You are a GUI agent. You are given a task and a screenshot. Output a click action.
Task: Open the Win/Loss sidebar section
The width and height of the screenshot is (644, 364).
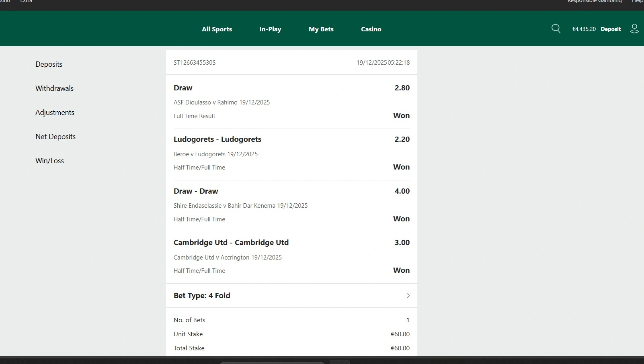point(49,161)
